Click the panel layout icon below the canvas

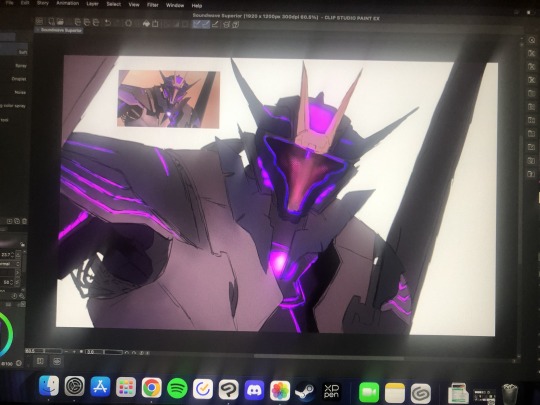point(40,361)
